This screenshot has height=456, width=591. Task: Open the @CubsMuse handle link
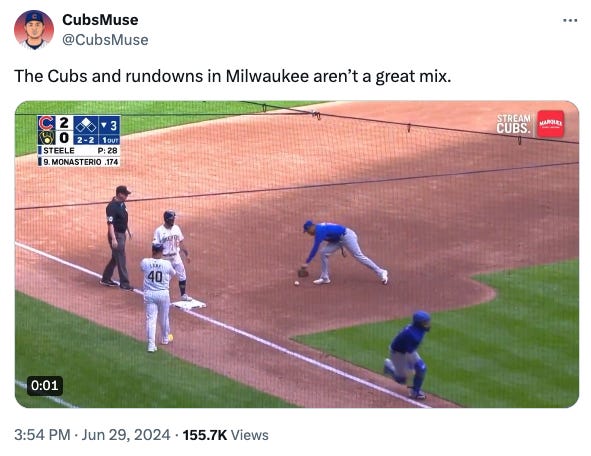click(105, 40)
